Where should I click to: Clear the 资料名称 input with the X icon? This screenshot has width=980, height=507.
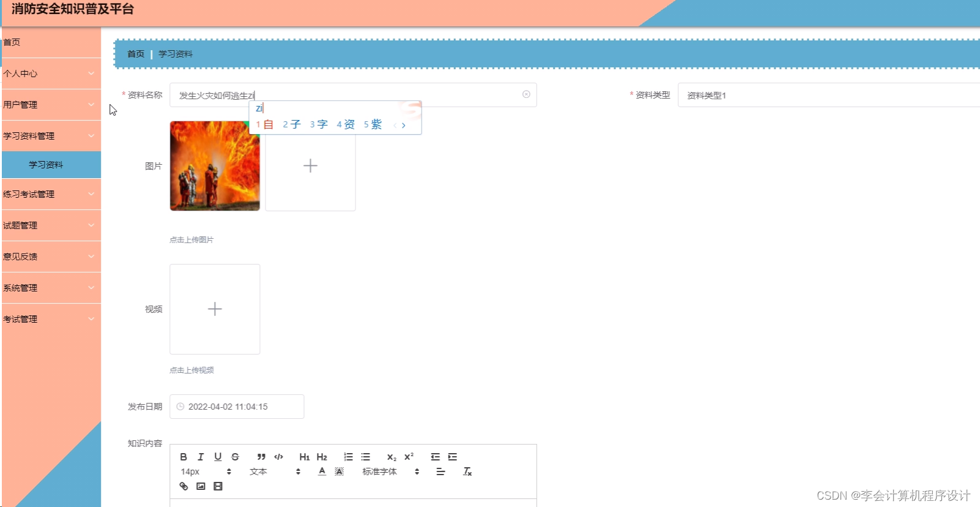point(526,94)
